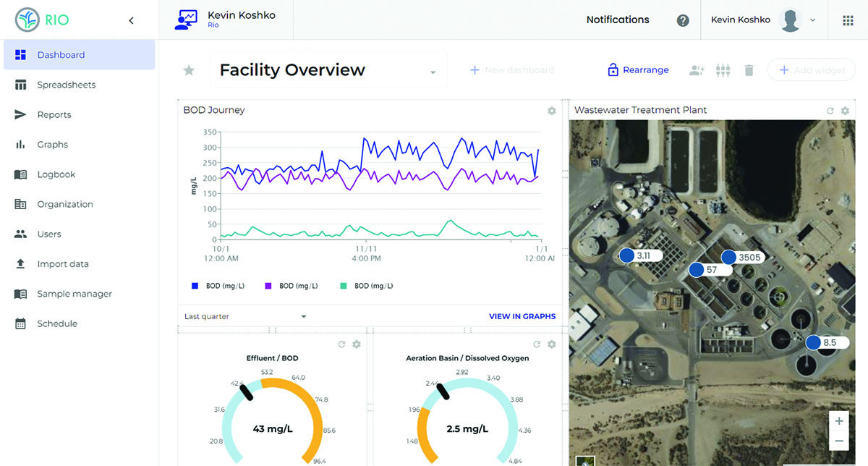Expand the Kevin Koshko account menu
This screenshot has width=868, height=466.
pyautogui.click(x=813, y=20)
